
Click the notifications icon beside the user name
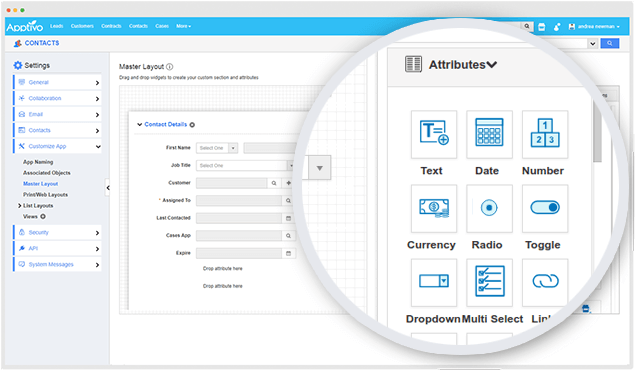coord(557,27)
